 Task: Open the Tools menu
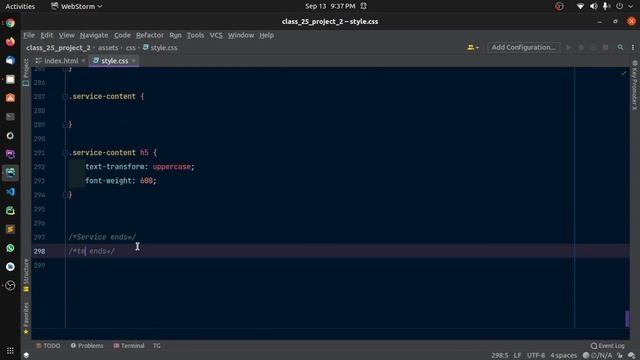point(195,35)
